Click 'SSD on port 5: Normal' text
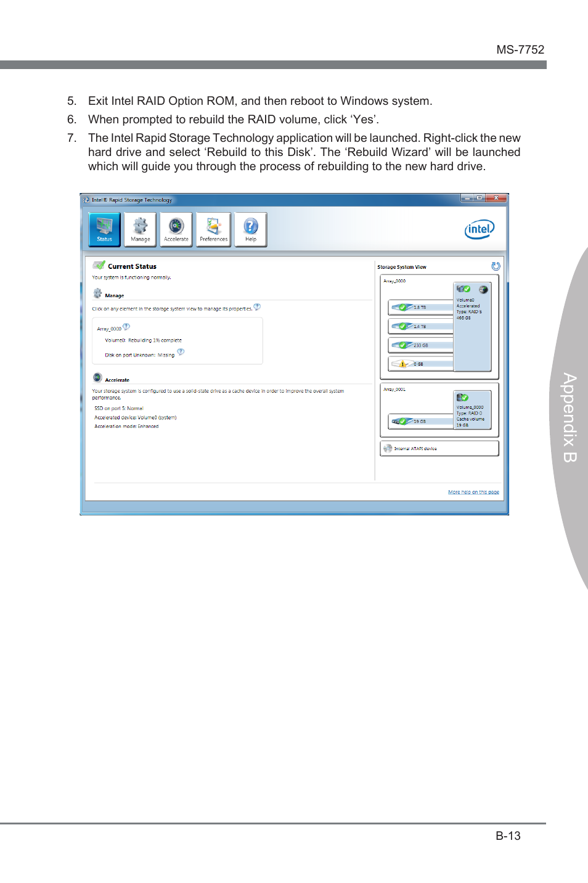This screenshot has width=588, height=883. (118, 408)
